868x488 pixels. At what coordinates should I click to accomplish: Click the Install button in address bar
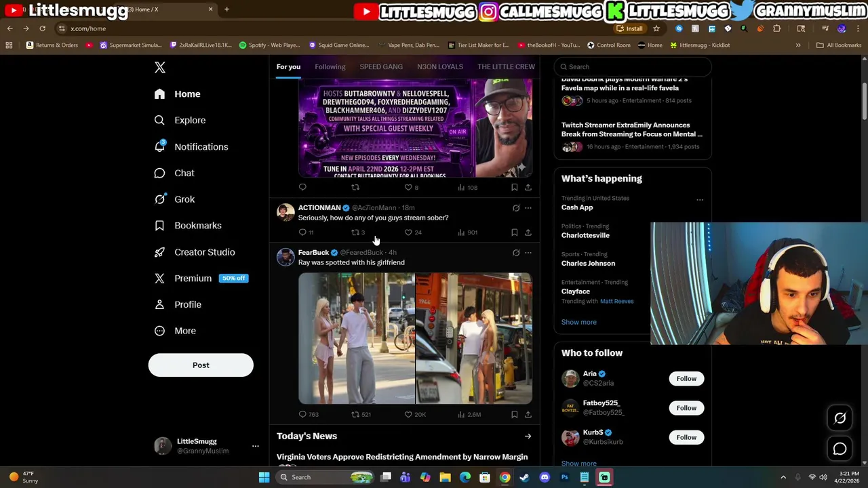629,28
